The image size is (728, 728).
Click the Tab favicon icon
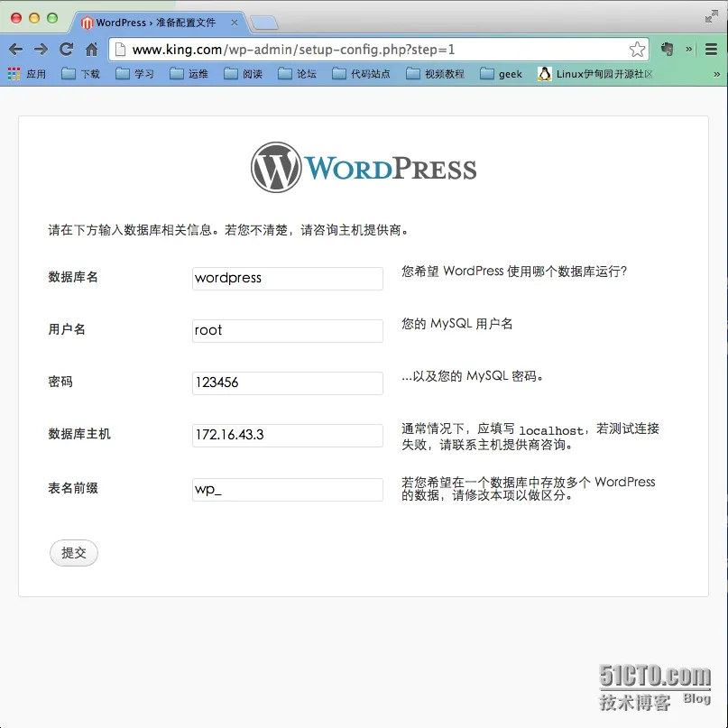[x=87, y=23]
